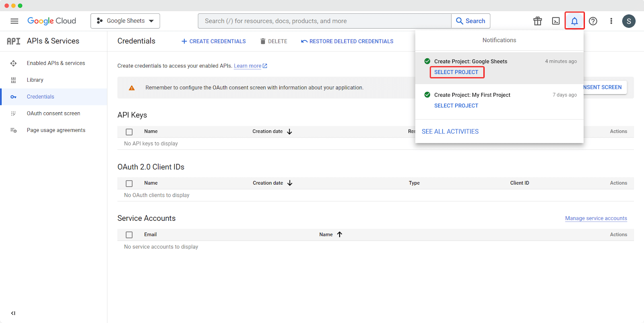Screen dimensions: 644x323
Task: Sort Service Accounts by Name arrow
Action: [340, 235]
